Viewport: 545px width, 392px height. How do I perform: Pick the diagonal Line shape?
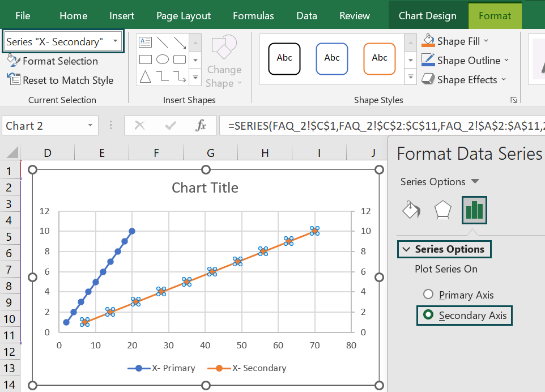(x=163, y=42)
